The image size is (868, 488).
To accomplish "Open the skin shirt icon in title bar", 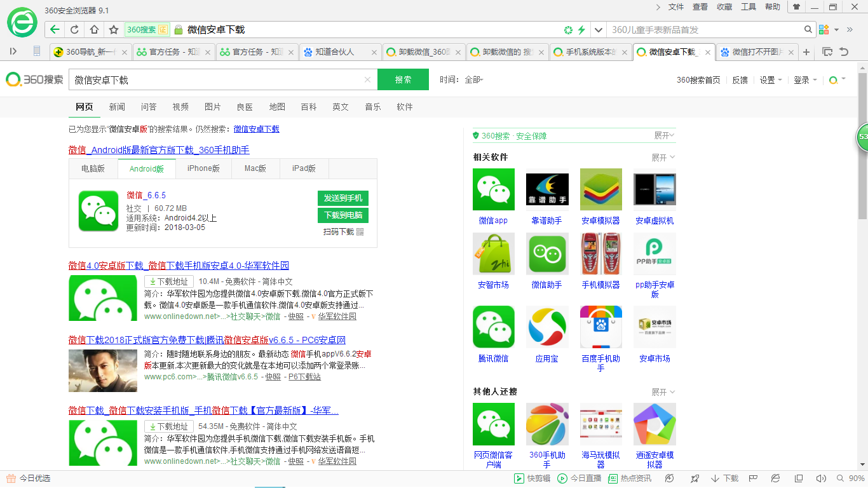I will pos(796,7).
